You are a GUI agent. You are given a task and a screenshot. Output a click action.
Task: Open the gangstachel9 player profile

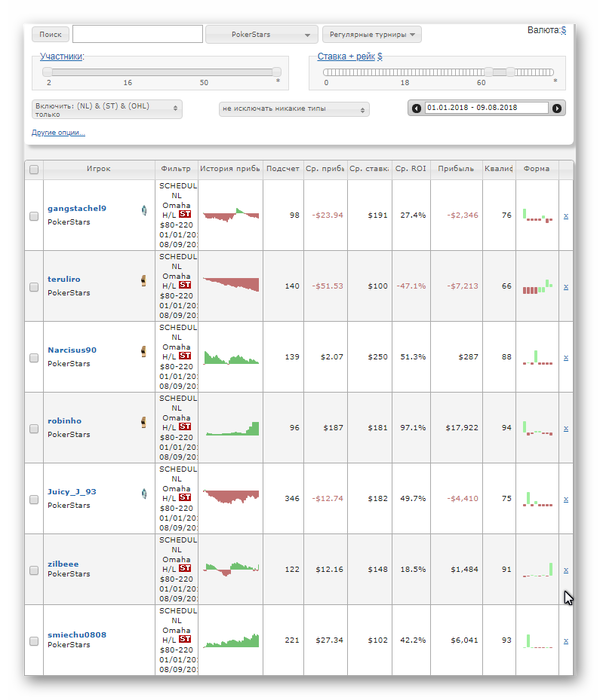pos(77,208)
